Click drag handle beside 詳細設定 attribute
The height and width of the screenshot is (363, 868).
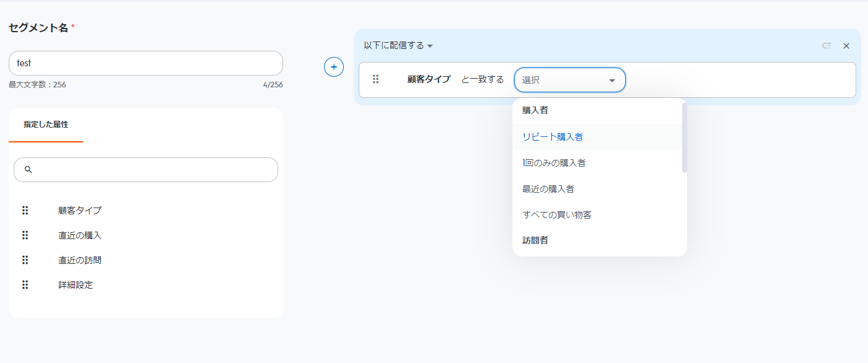(25, 285)
